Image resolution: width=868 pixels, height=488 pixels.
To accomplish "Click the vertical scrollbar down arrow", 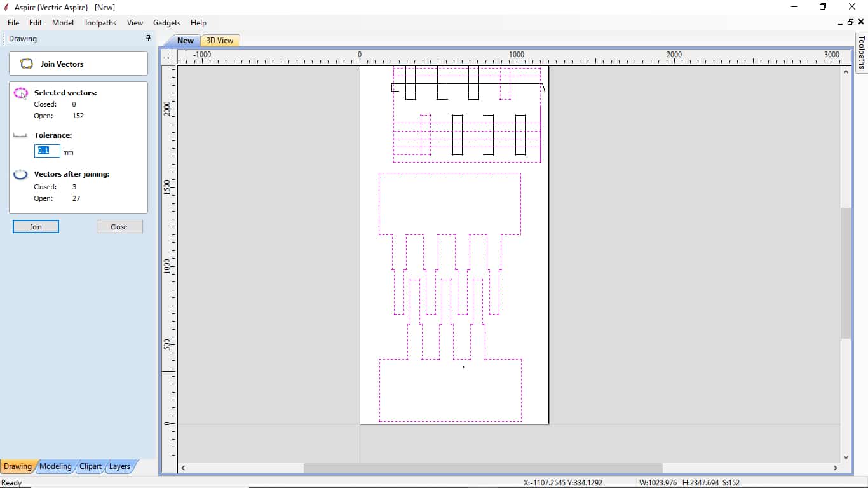I will point(846,457).
